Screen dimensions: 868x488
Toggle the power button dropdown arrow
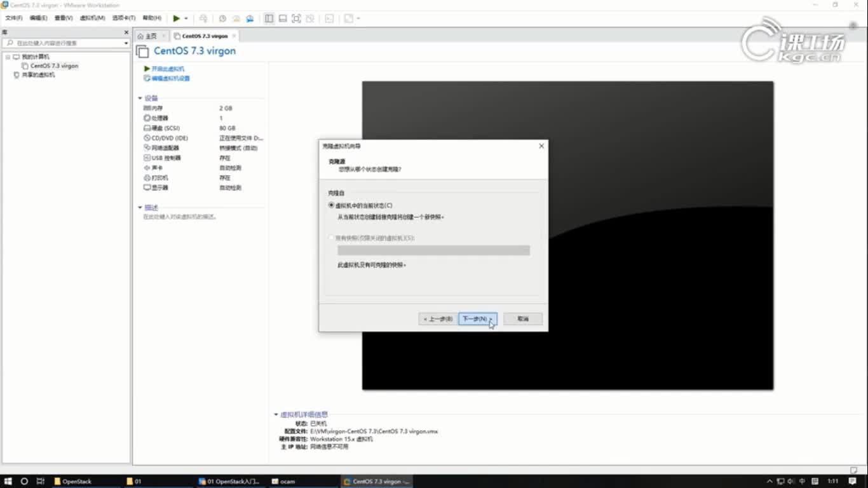(x=186, y=18)
